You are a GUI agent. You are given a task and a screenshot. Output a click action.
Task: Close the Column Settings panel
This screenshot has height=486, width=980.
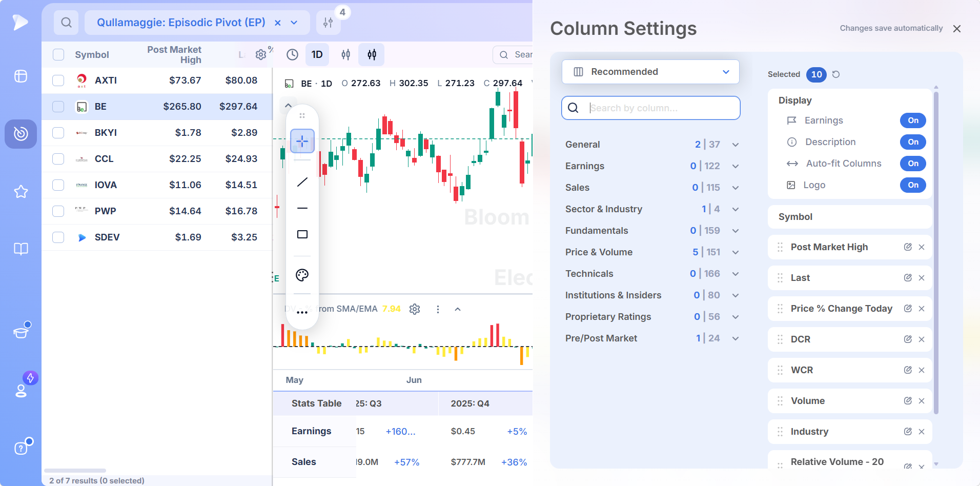[x=957, y=29]
